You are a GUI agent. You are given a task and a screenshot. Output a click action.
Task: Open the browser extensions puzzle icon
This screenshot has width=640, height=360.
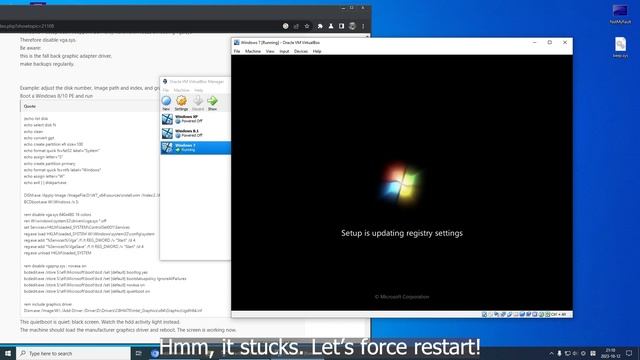point(320,26)
